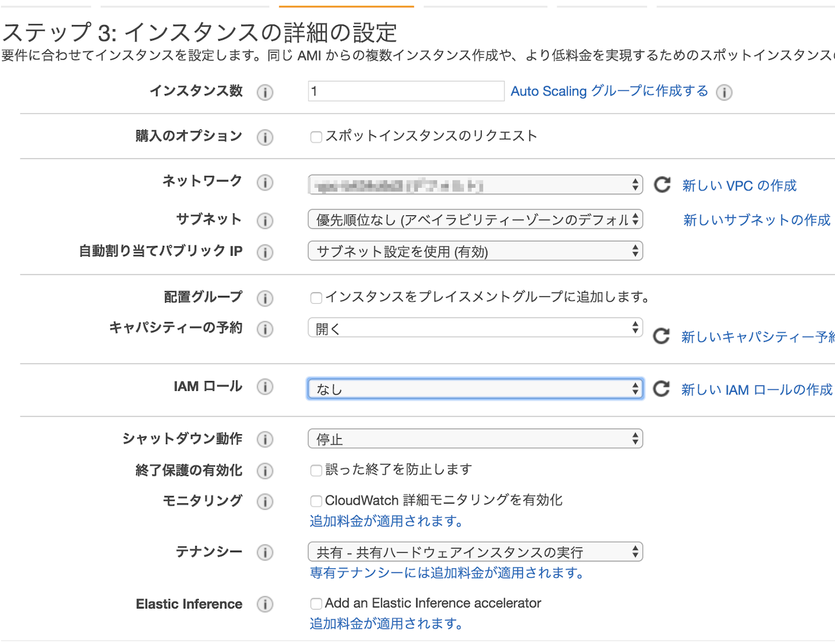835x644 pixels.
Task: Enable スポットインスタンスのリクエスト checkbox
Action: point(316,137)
